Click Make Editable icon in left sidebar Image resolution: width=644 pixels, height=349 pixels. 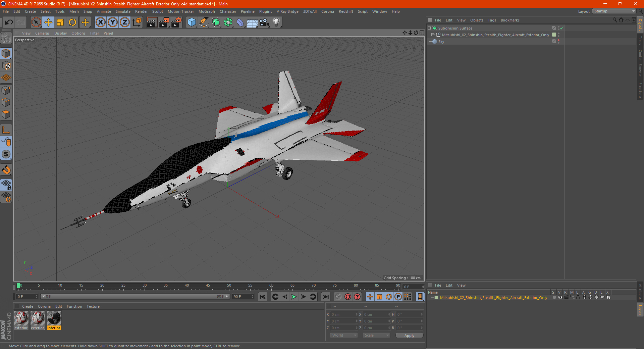pos(6,38)
